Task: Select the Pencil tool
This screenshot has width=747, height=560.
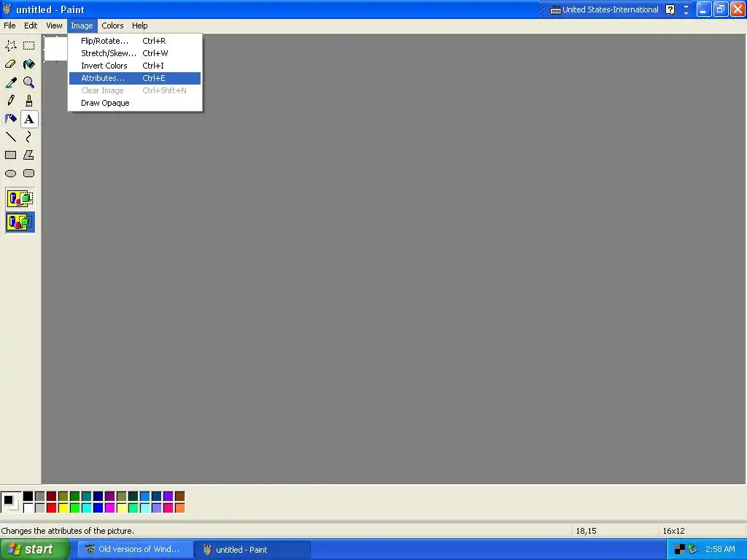Action: point(10,101)
